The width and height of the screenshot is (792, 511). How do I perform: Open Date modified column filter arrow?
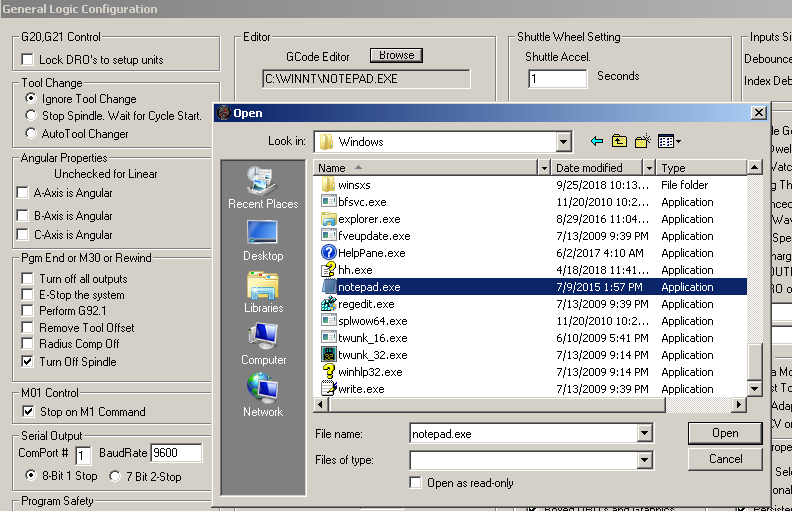pos(649,168)
